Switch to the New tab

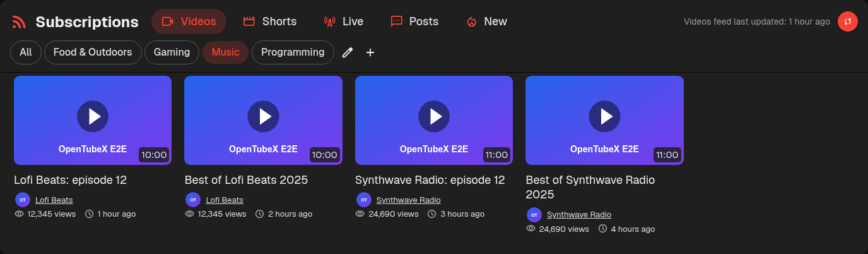(x=486, y=21)
